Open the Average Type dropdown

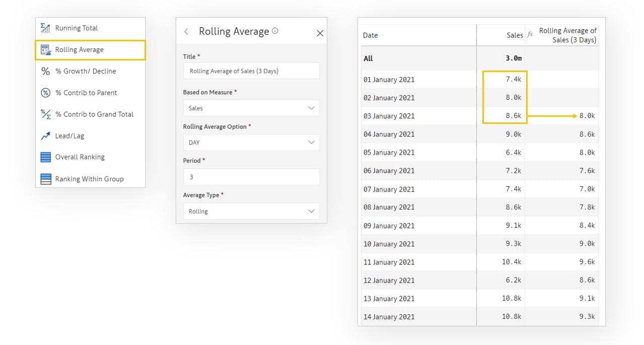coord(251,212)
